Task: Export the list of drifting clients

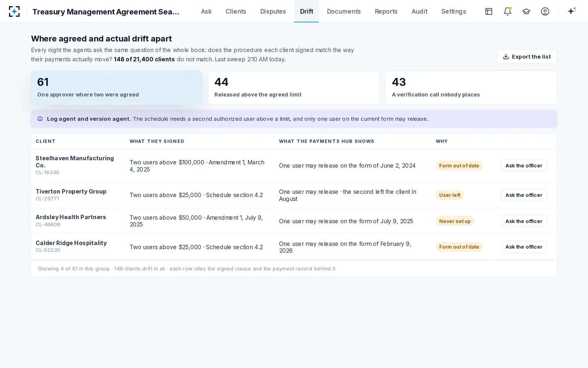Action: (527, 56)
